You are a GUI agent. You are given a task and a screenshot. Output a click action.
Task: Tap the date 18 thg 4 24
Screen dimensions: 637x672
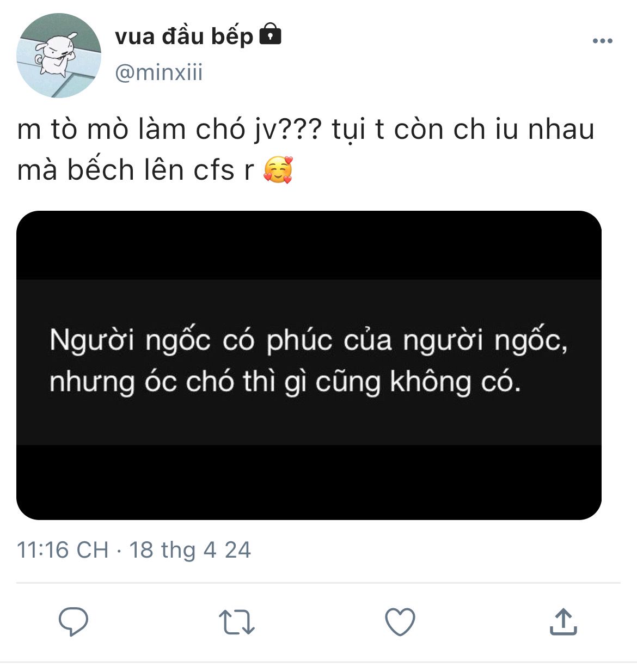pyautogui.click(x=190, y=549)
